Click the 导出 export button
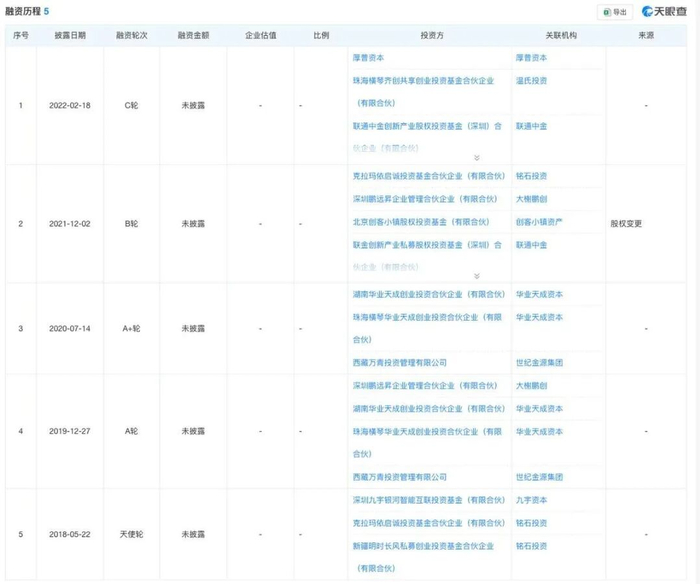 (x=615, y=12)
